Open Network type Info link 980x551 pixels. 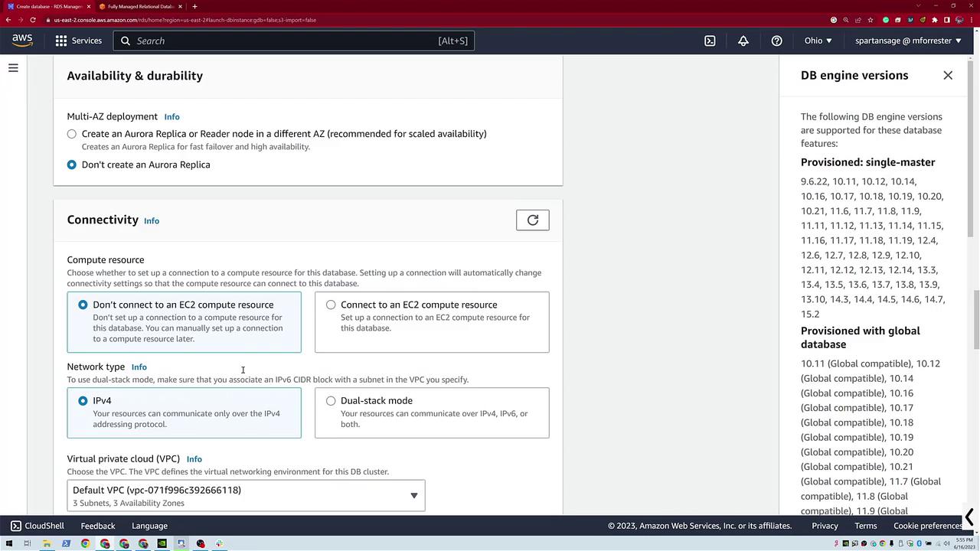point(139,367)
